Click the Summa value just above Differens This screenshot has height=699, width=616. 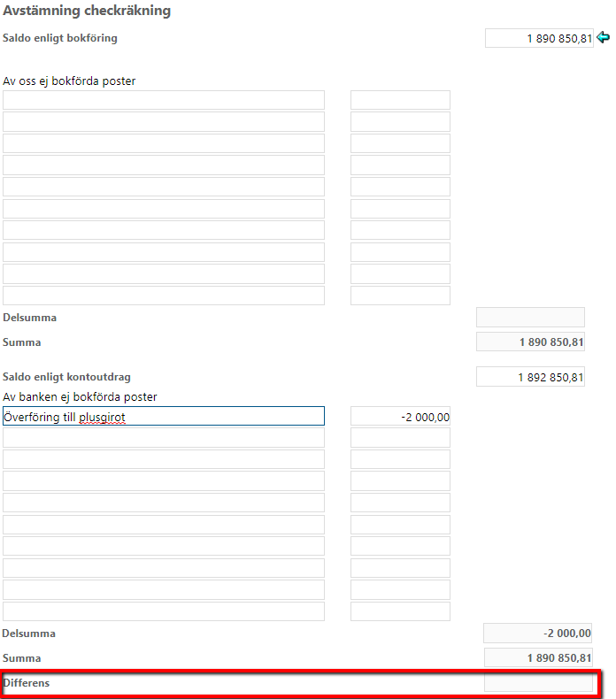538,657
